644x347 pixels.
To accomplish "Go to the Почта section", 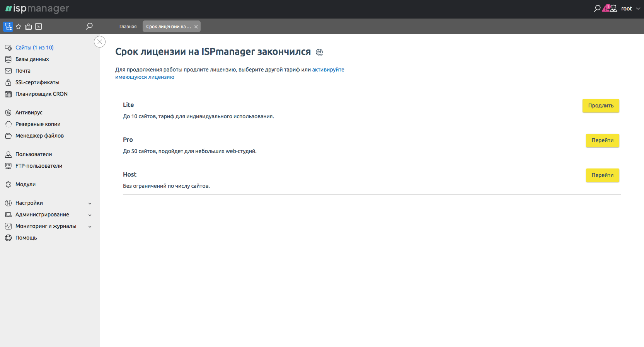I will [x=23, y=71].
